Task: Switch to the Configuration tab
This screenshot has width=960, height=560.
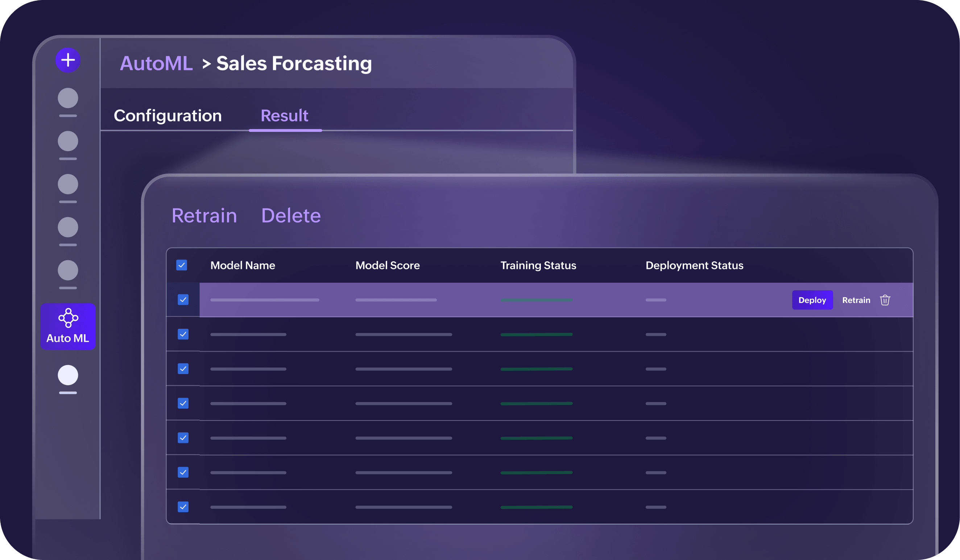Action: pyautogui.click(x=167, y=116)
